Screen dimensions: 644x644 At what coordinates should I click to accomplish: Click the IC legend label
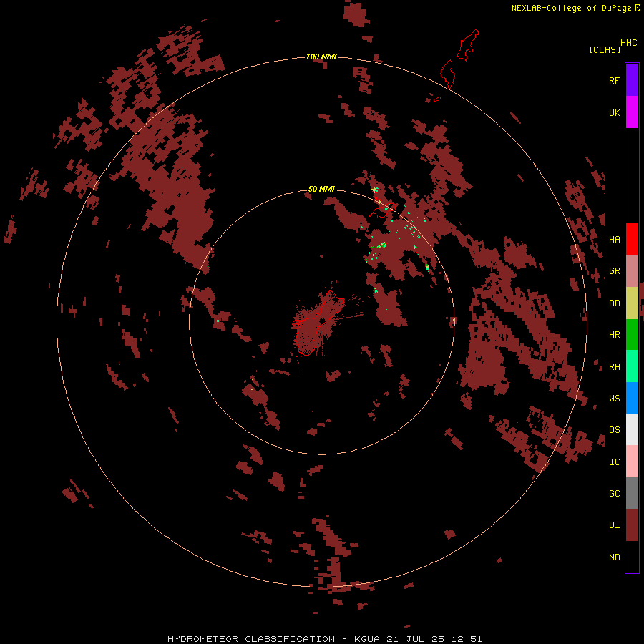tap(614, 462)
